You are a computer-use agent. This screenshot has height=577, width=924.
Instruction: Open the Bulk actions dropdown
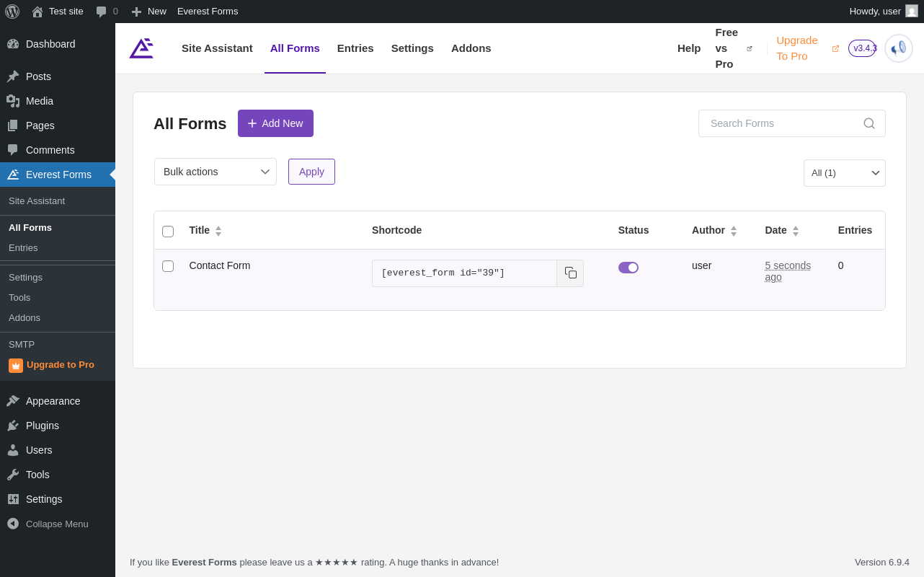click(x=216, y=172)
